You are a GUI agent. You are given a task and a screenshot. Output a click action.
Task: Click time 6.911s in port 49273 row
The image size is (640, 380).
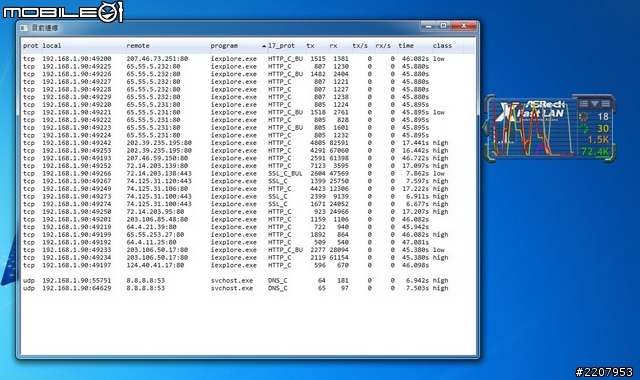coord(417,196)
